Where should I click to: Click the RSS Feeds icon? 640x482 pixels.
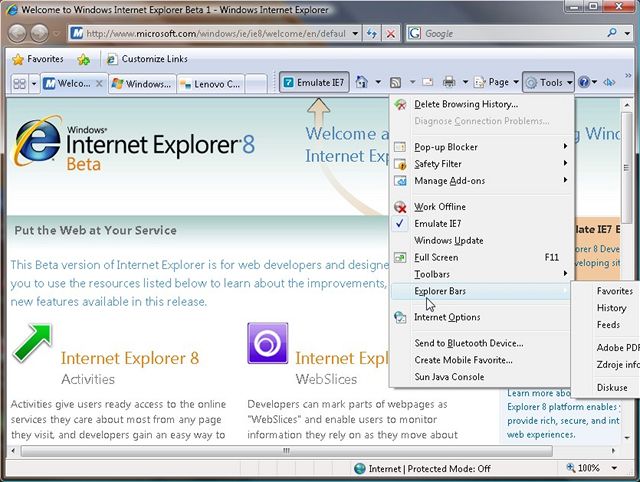tap(396, 83)
